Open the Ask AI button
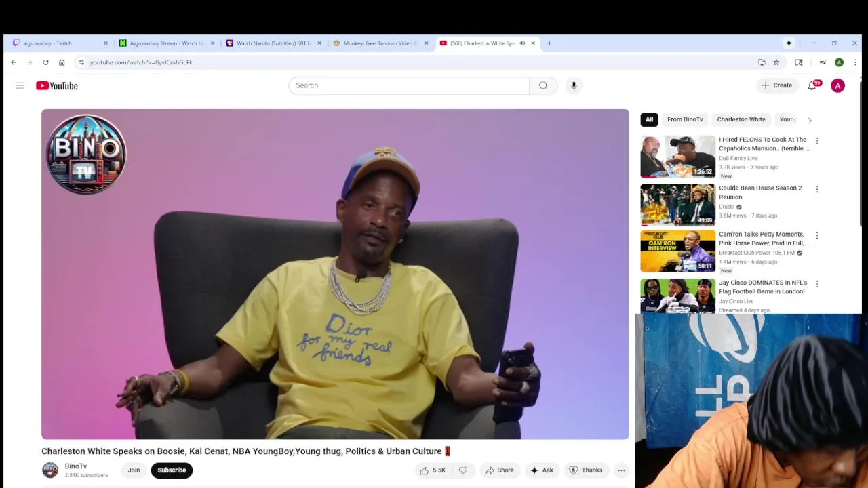Image resolution: width=868 pixels, height=488 pixels. tap(541, 470)
